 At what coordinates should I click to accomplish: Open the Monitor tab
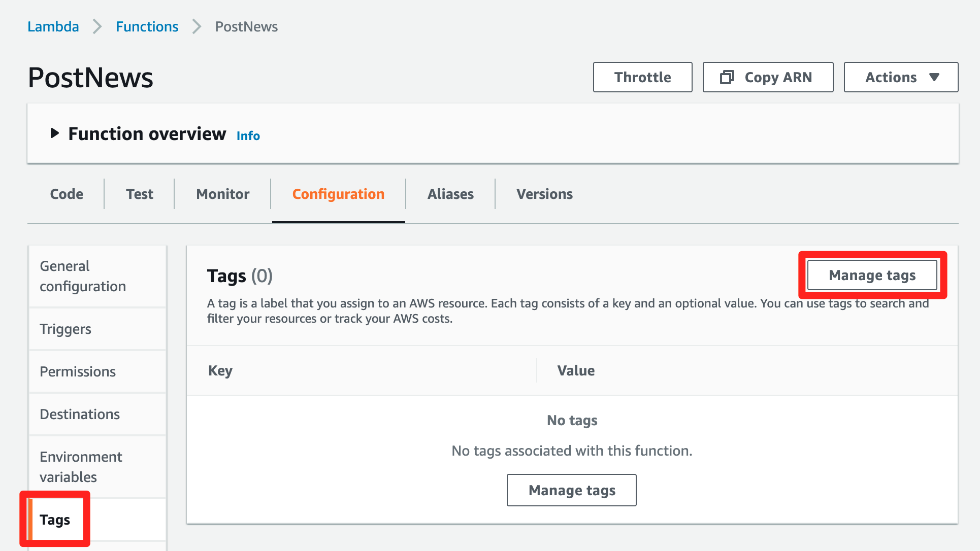click(223, 194)
